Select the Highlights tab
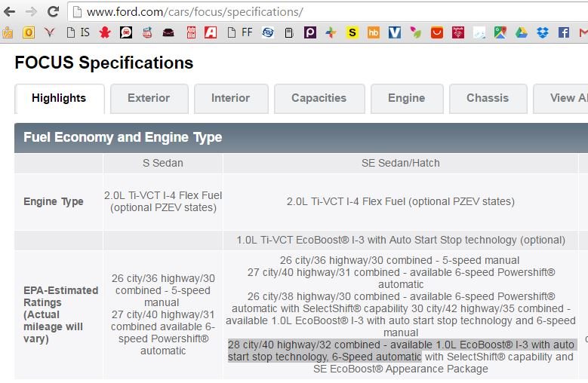Screen dimensions: 588x383 click(59, 99)
